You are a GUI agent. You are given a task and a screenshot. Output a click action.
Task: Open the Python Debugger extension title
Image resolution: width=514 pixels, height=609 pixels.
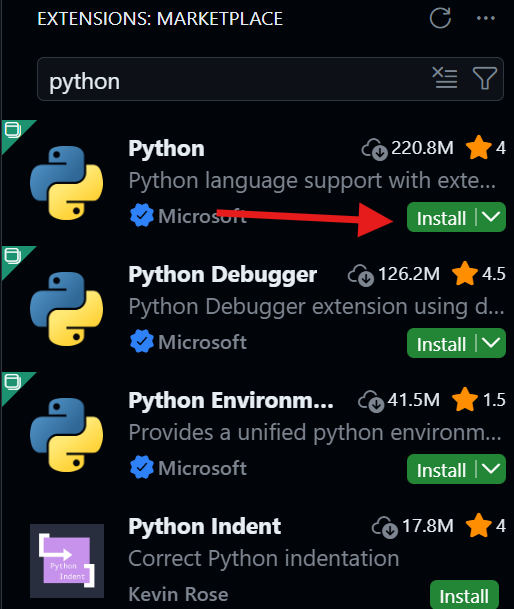tap(223, 275)
